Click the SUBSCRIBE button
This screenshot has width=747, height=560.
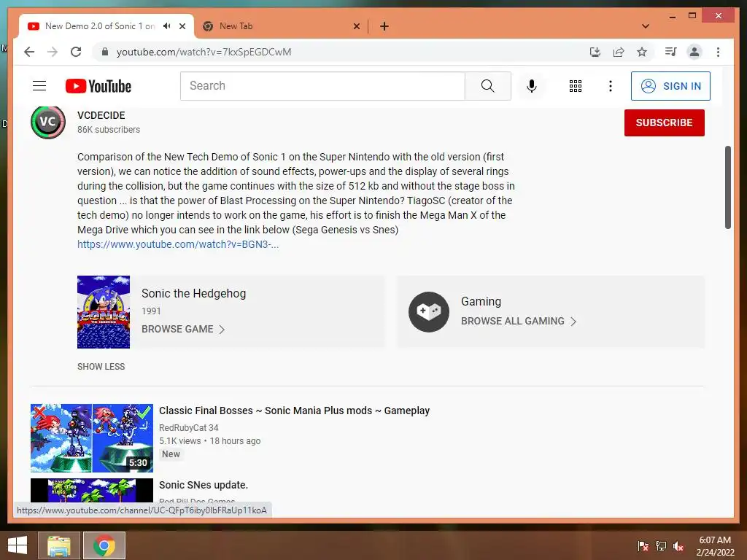point(664,122)
